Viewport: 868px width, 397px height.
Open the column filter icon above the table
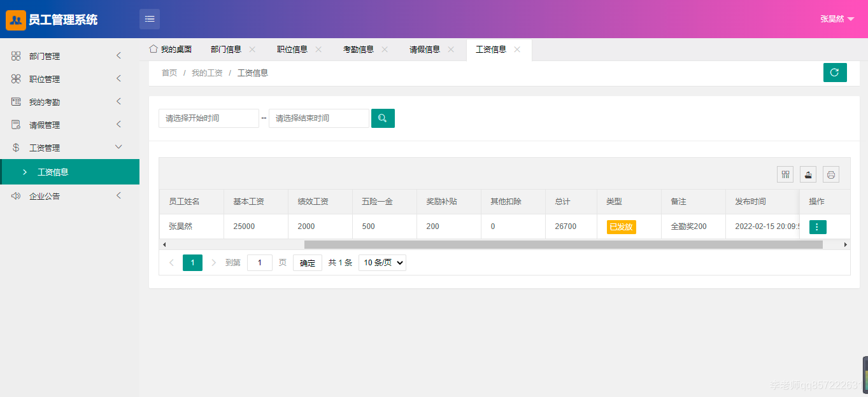point(785,174)
